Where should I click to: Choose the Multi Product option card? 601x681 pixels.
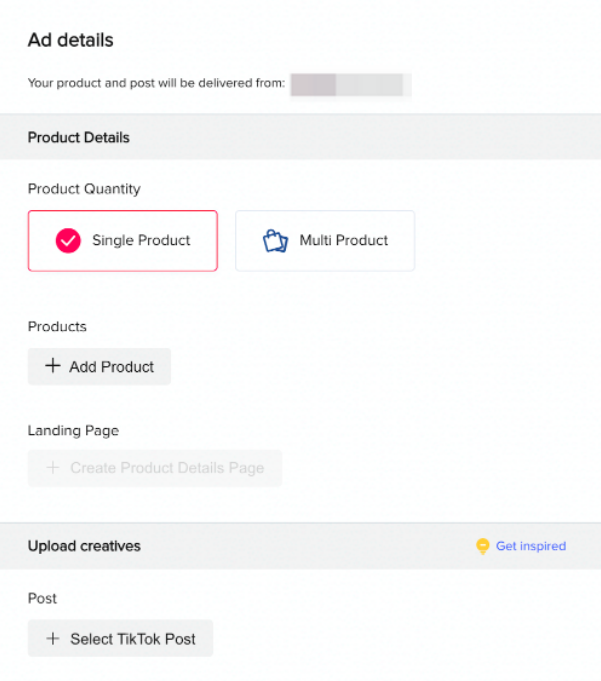point(325,241)
